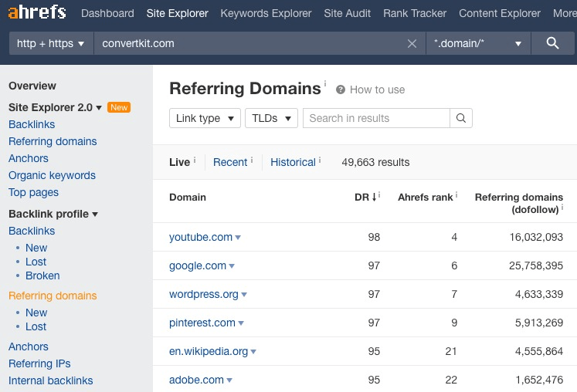The width and height of the screenshot is (577, 392).
Task: Open Organic keywords in sidebar
Action: click(x=52, y=175)
